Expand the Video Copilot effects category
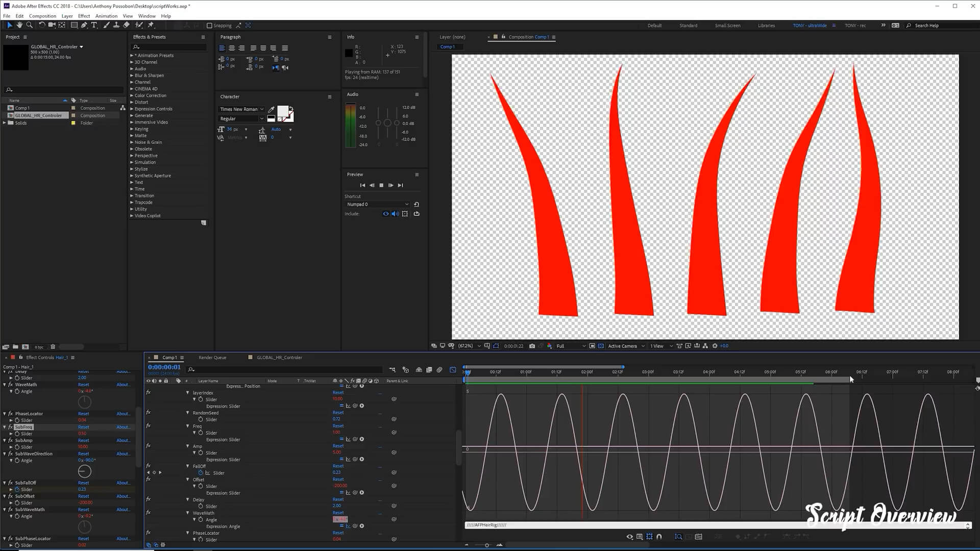This screenshot has width=980, height=551. [132, 216]
